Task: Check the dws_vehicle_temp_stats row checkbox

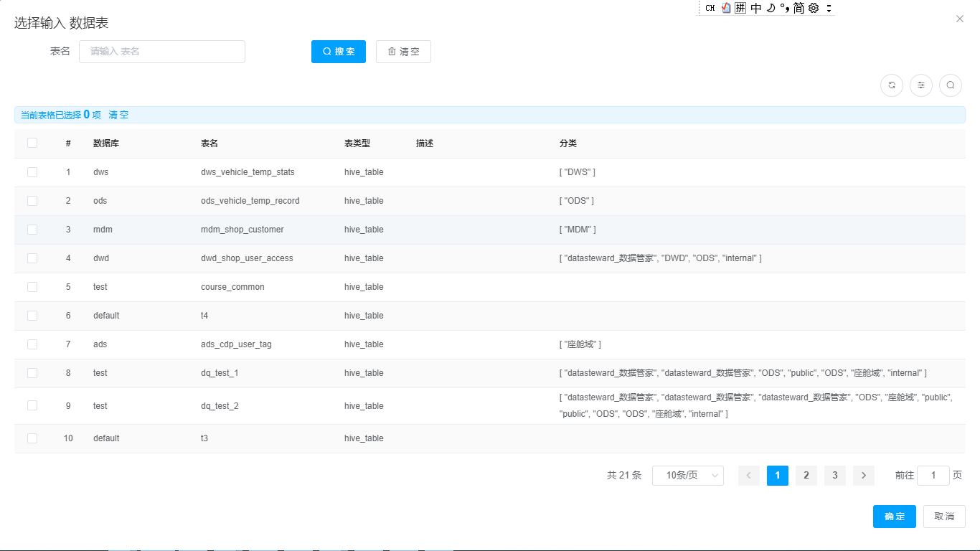Action: pyautogui.click(x=32, y=172)
